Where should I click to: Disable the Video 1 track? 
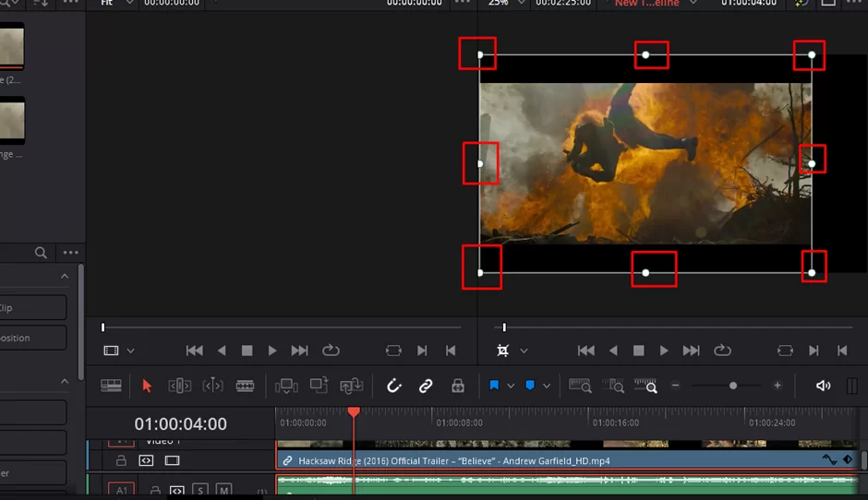click(172, 460)
